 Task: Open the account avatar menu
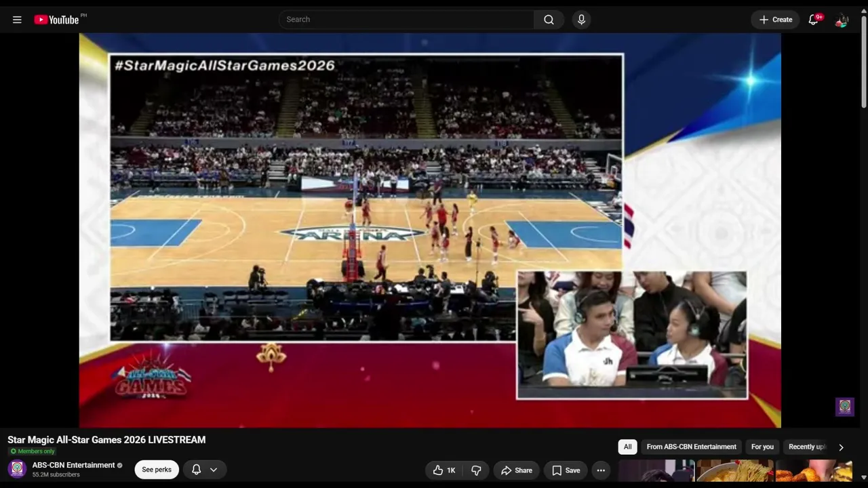[x=842, y=20]
